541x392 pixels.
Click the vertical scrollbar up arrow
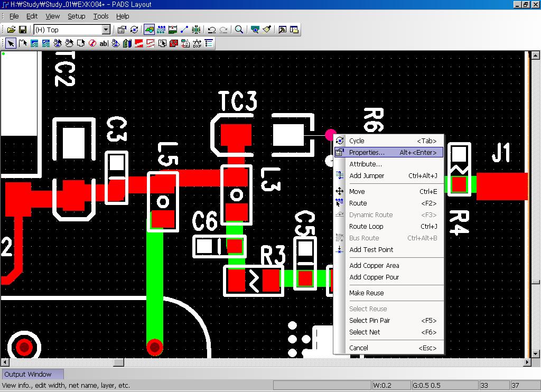536,55
